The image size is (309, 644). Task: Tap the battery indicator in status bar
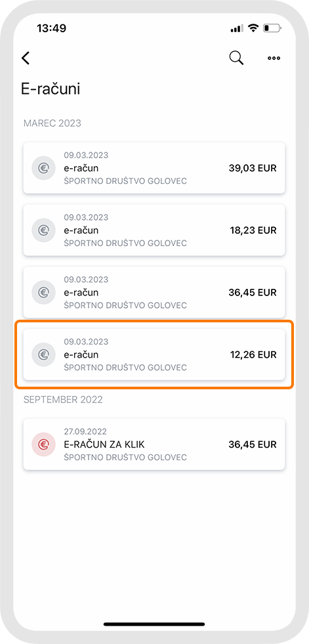click(273, 28)
